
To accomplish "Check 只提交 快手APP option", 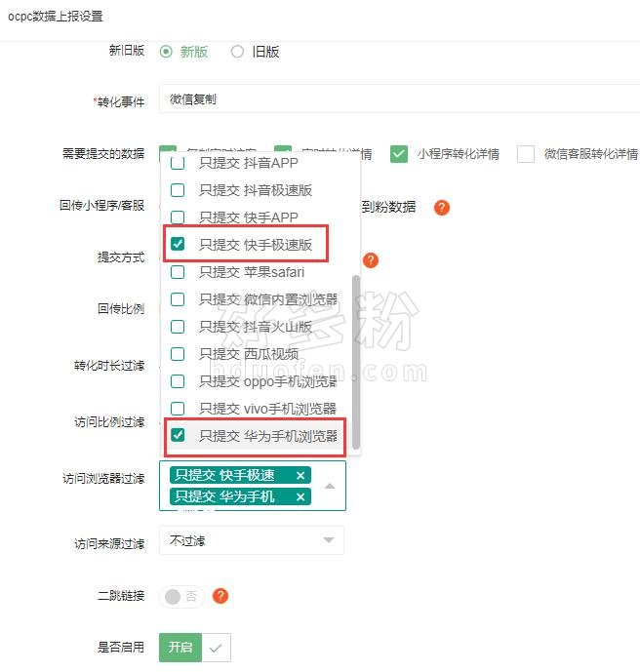I will (178, 217).
